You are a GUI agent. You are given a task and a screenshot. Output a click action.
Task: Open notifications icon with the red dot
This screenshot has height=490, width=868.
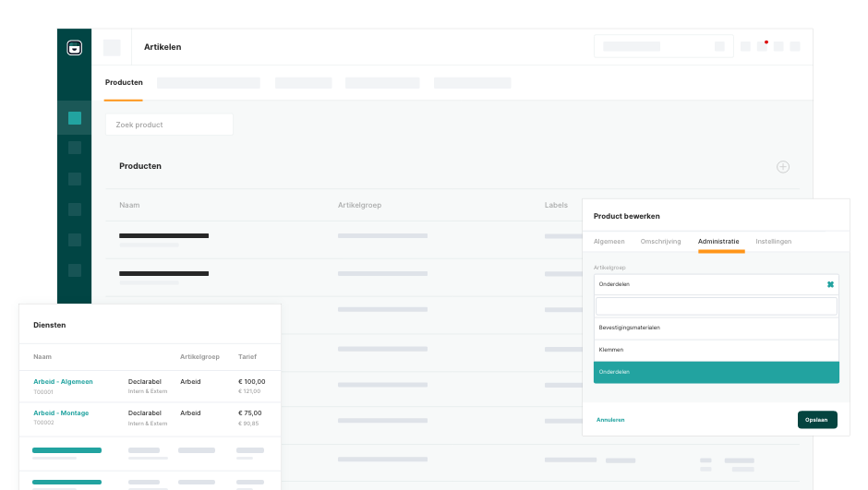(762, 46)
